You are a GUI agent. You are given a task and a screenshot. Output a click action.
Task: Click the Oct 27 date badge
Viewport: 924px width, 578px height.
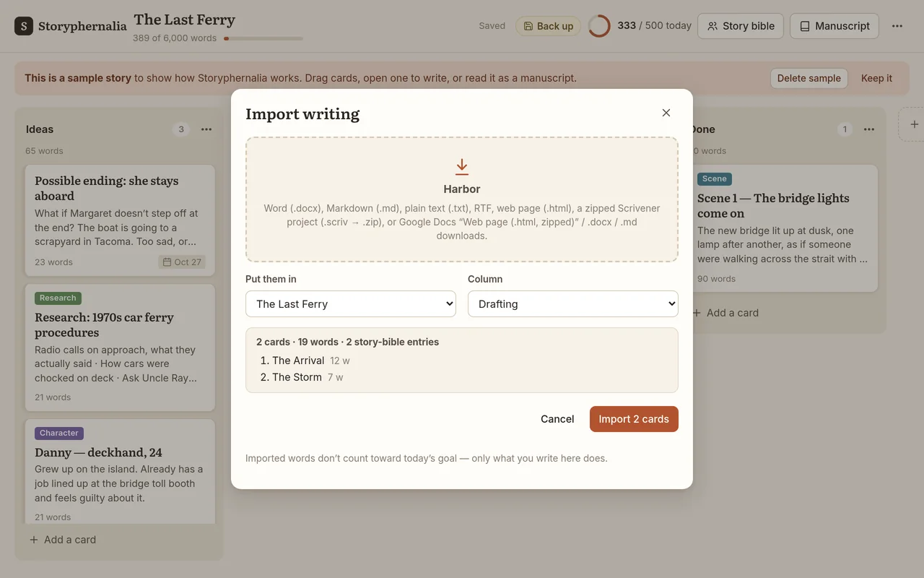click(x=182, y=262)
